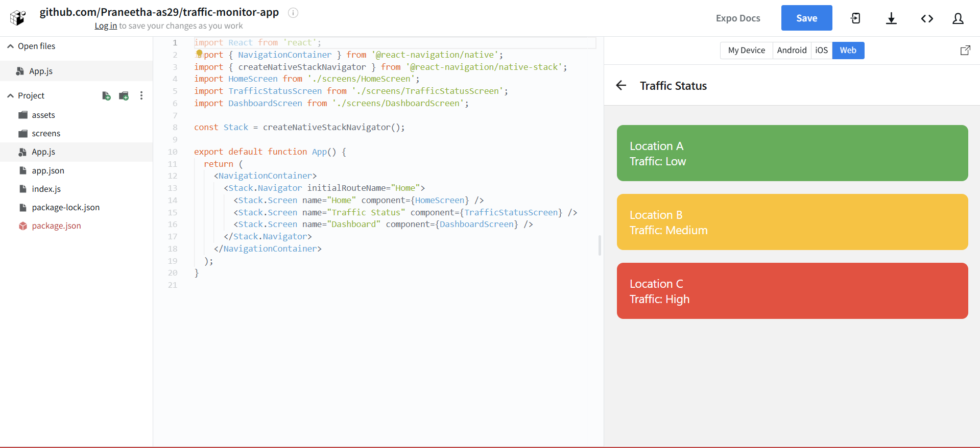
Task: Switch preview to Android
Action: pos(792,51)
